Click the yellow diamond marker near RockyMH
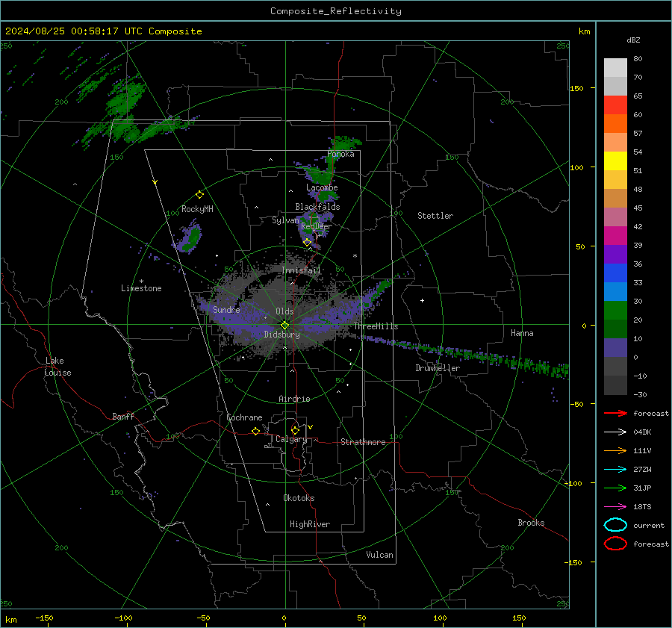672x628 pixels. click(x=199, y=195)
